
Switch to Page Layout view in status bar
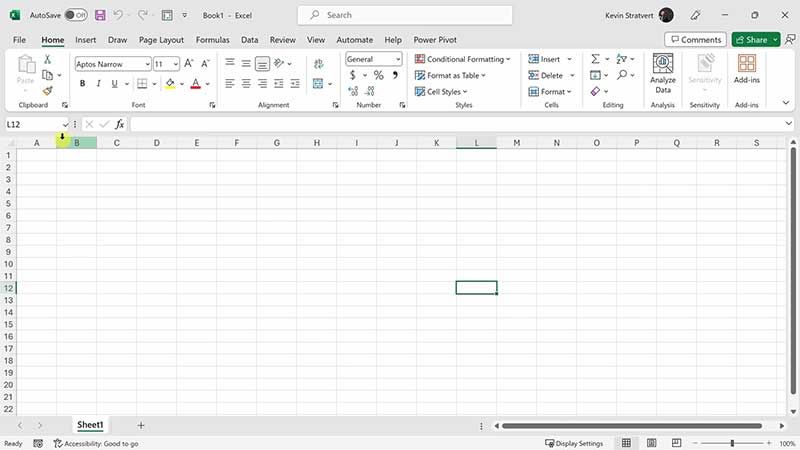click(652, 443)
